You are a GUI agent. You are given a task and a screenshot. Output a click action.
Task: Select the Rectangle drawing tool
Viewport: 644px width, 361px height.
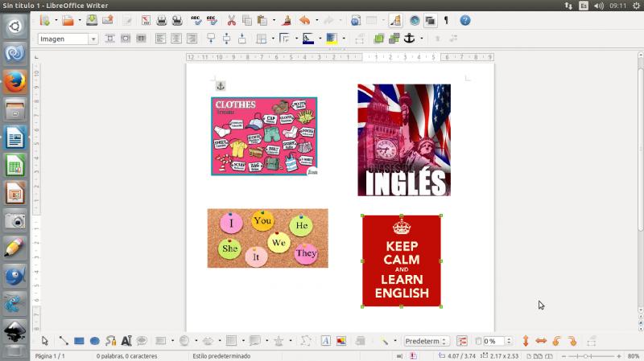pyautogui.click(x=79, y=341)
